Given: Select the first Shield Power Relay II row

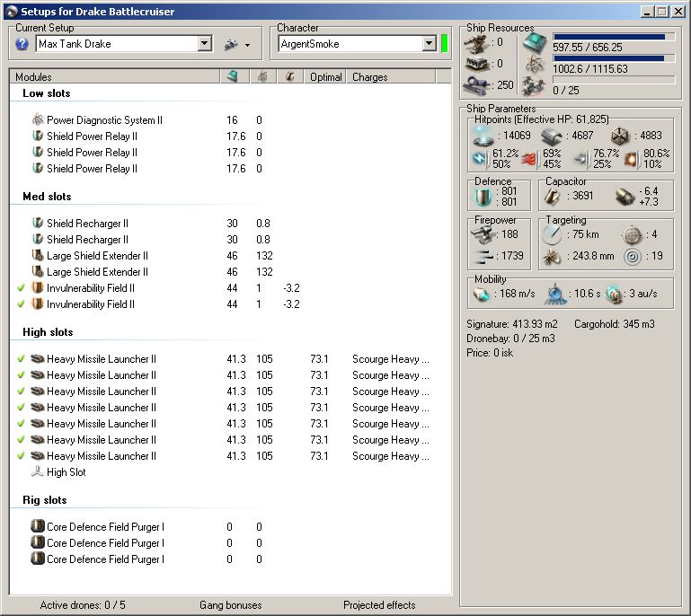Looking at the screenshot, I should coord(229,136).
